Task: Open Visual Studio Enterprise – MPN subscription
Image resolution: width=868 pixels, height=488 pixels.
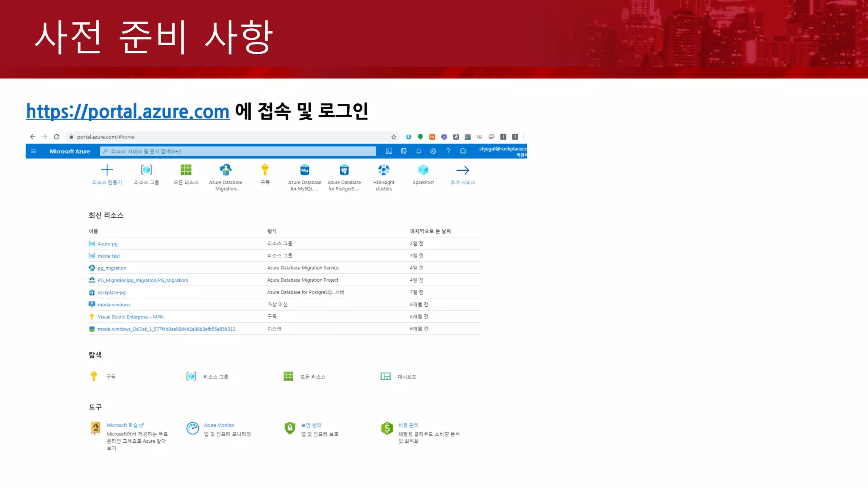Action: pos(131,317)
